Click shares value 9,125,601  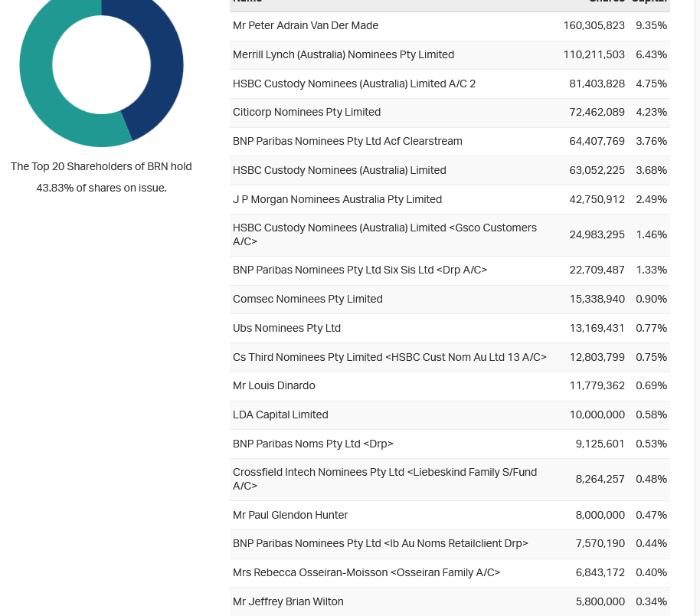[x=600, y=444]
